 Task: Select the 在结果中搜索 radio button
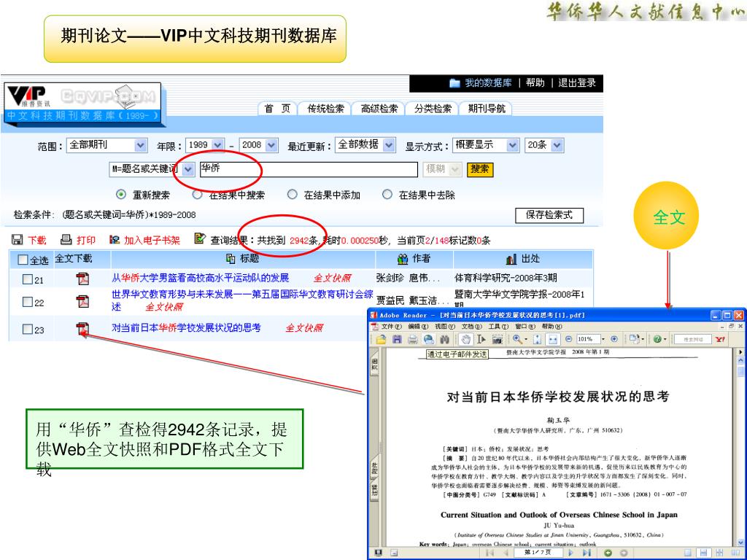[x=197, y=194]
